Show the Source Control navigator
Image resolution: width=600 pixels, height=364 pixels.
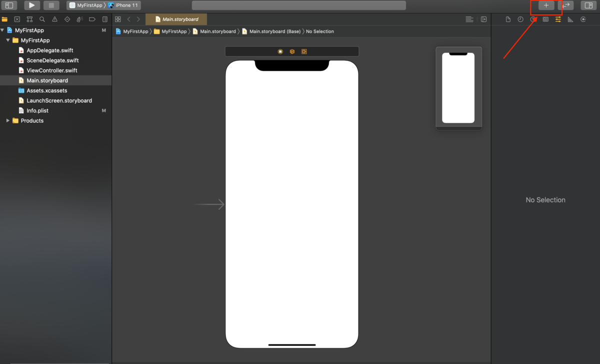pyautogui.click(x=17, y=19)
